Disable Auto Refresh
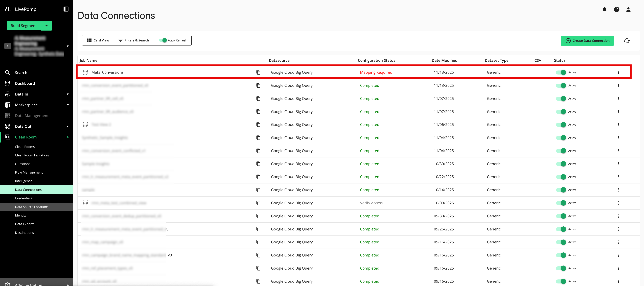 click(x=164, y=40)
